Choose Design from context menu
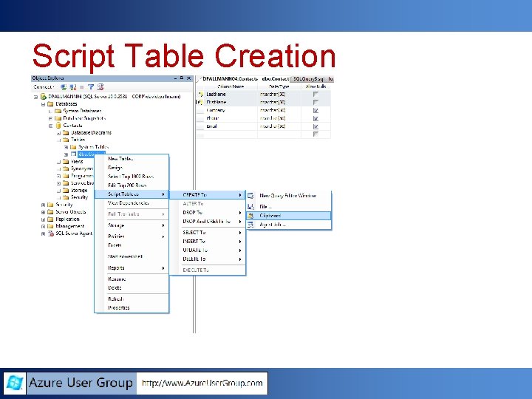This screenshot has width=532, height=399. pos(132,168)
